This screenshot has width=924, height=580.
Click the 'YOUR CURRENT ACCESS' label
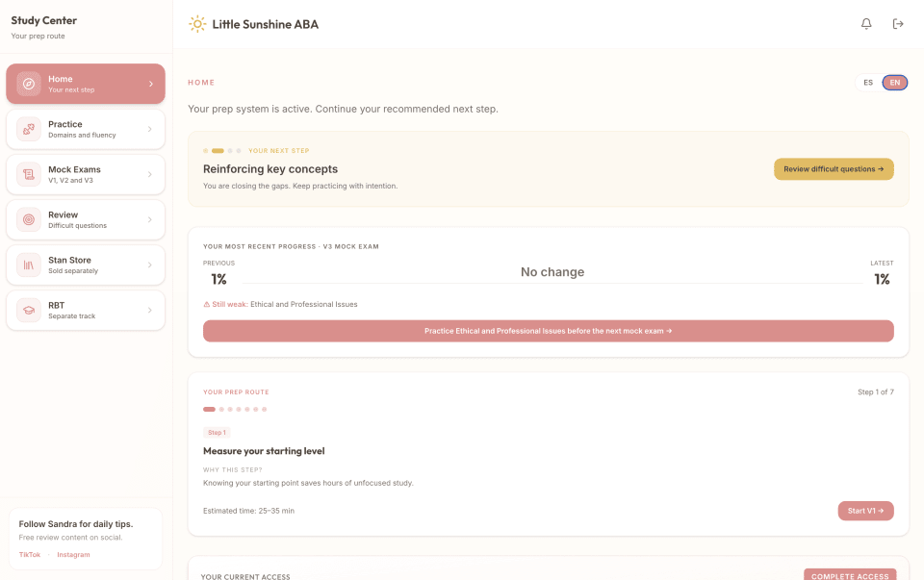pyautogui.click(x=245, y=576)
